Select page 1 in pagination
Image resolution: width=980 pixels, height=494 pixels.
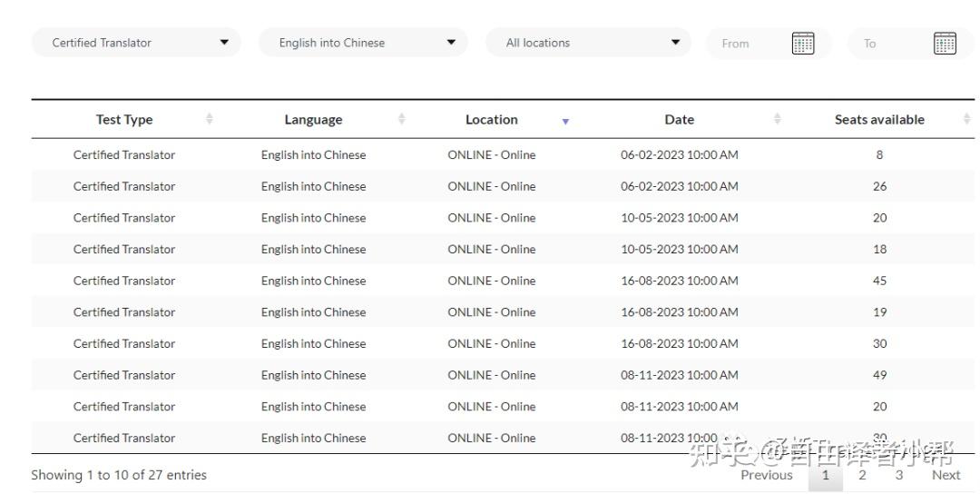826,475
